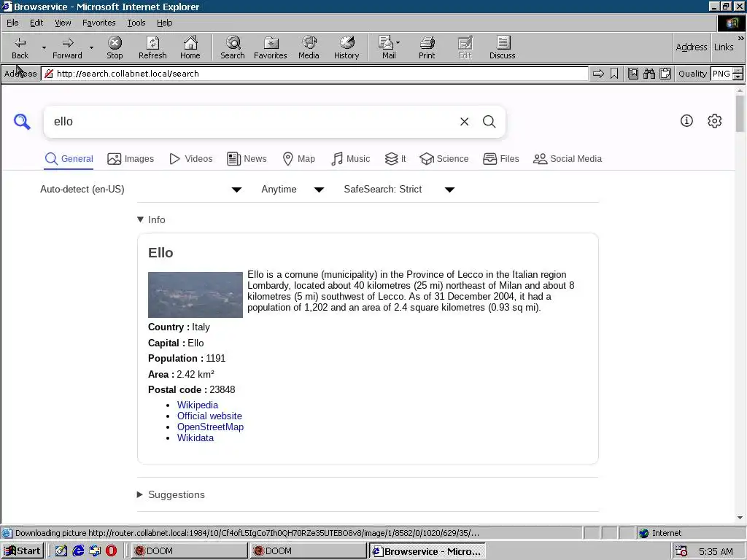Stop page loading with the Stop button
747x560 pixels.
[x=115, y=47]
